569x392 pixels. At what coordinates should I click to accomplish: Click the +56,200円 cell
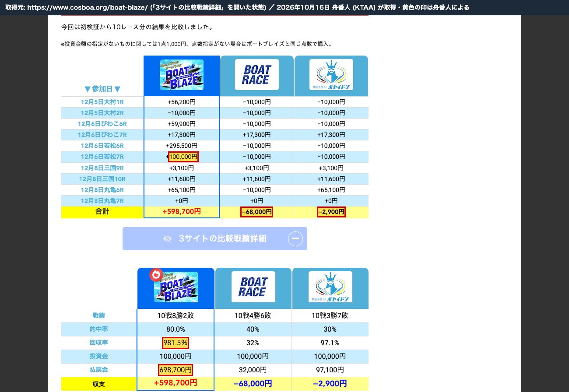pos(182,102)
